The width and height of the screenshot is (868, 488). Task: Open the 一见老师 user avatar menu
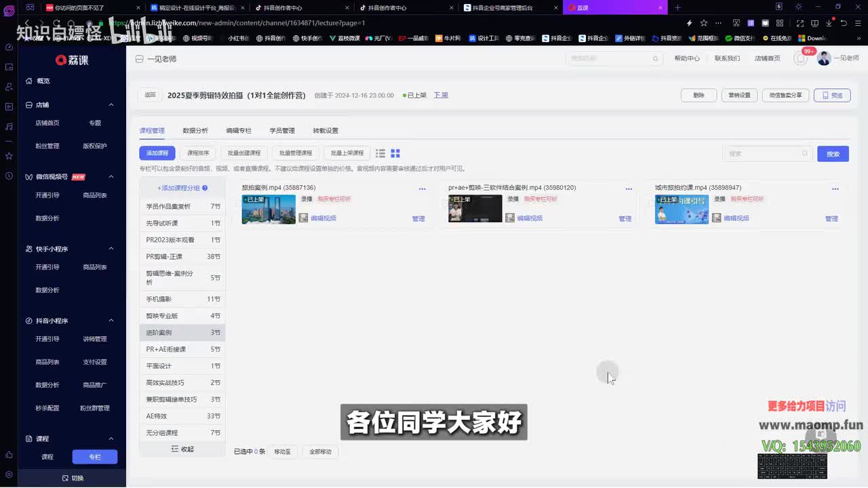824,58
